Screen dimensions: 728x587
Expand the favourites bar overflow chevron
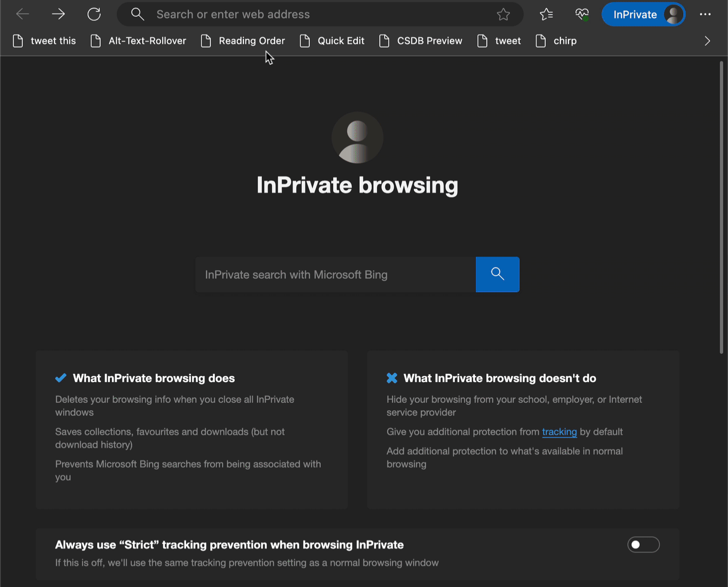click(x=707, y=41)
